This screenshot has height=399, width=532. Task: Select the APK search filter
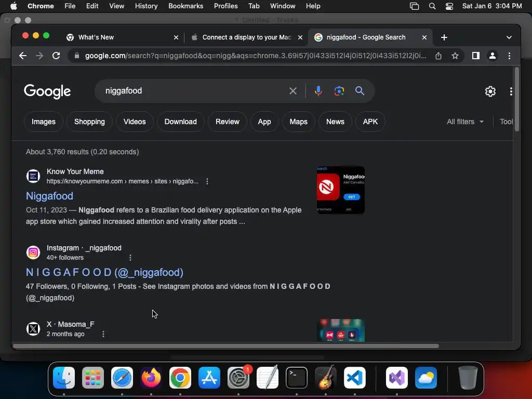click(370, 122)
